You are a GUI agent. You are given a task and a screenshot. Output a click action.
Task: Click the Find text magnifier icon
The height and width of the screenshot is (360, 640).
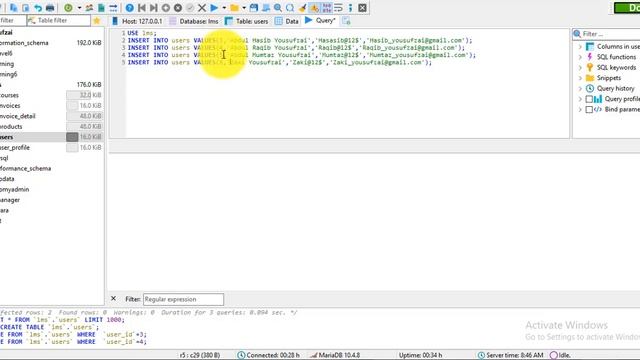point(278,8)
